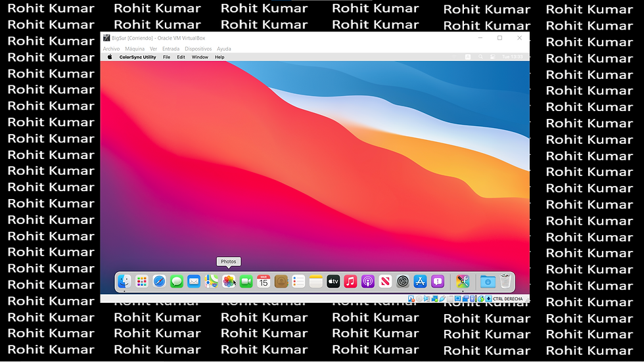Launch Maps from the Dock
The height and width of the screenshot is (362, 644).
(x=211, y=282)
